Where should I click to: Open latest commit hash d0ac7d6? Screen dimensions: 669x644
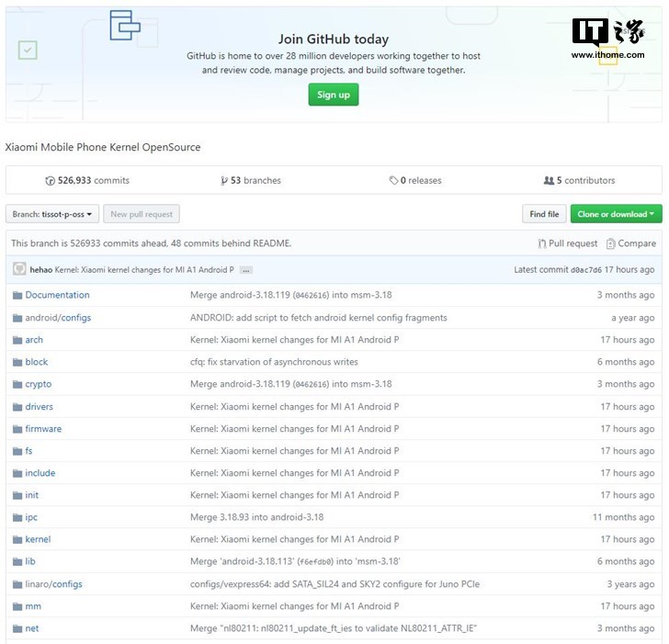pos(585,270)
